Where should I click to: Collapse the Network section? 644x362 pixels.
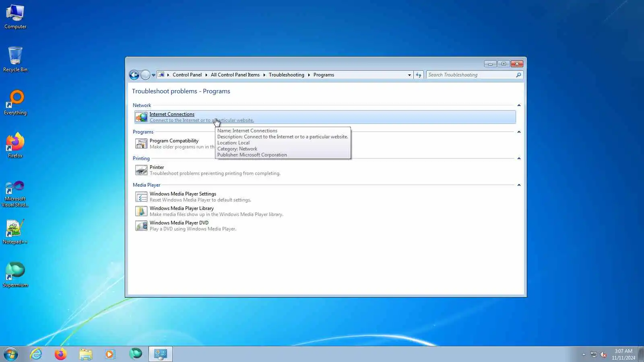(519, 105)
